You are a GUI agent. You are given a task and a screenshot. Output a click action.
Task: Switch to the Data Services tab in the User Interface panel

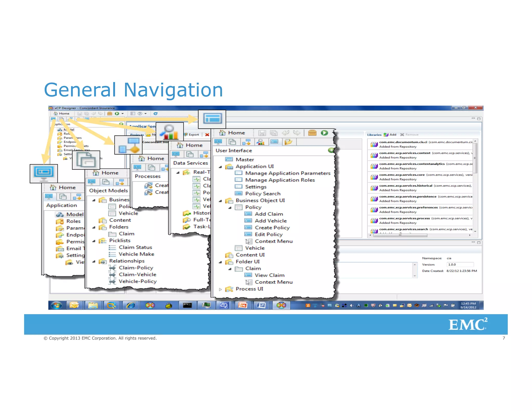pyautogui.click(x=260, y=142)
